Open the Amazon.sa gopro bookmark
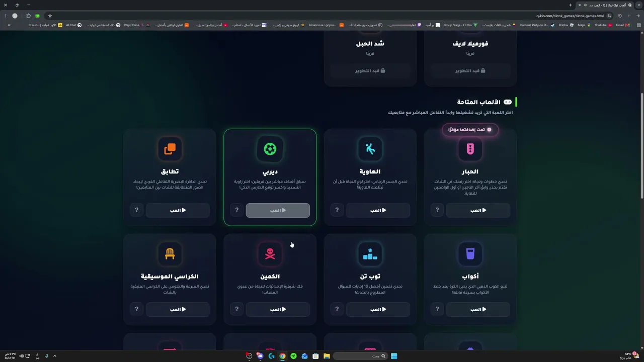The width and height of the screenshot is (644, 362). (x=326, y=25)
